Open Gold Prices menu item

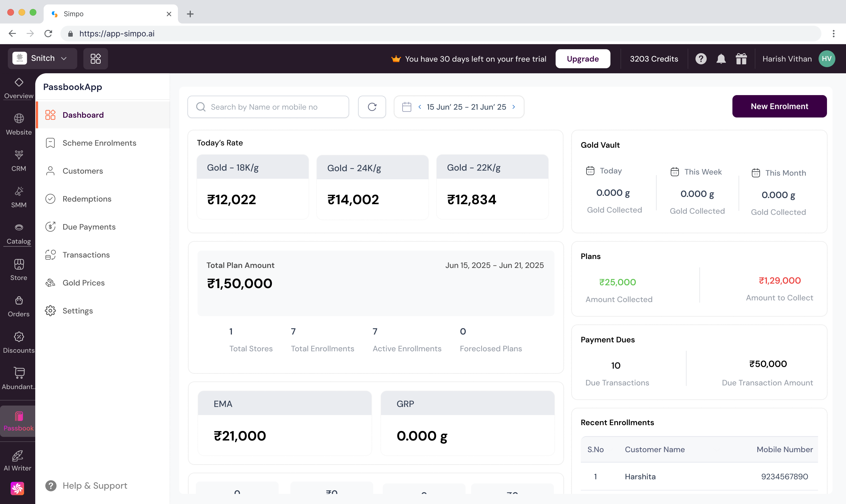coord(84,282)
